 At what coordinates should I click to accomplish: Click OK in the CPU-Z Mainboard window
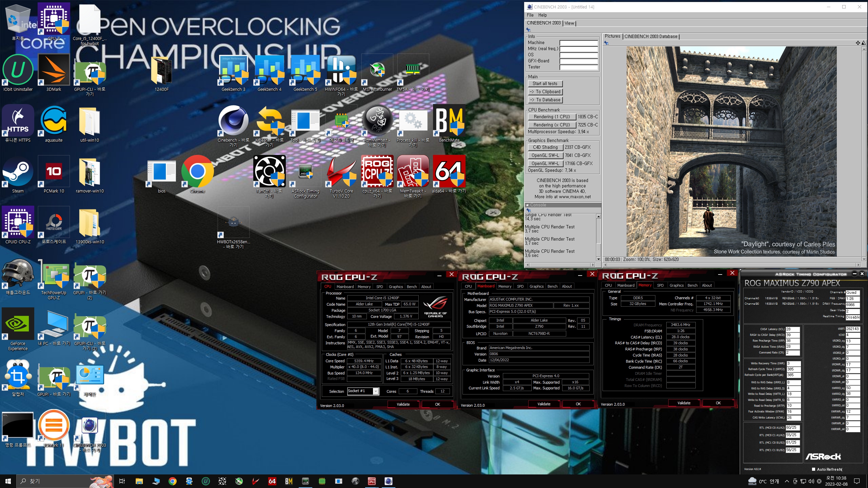578,404
